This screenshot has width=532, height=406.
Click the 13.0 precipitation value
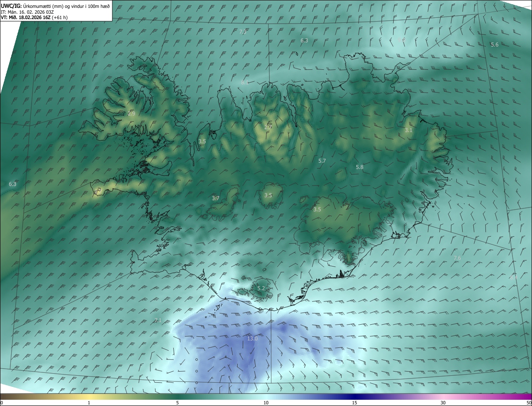[x=252, y=338]
